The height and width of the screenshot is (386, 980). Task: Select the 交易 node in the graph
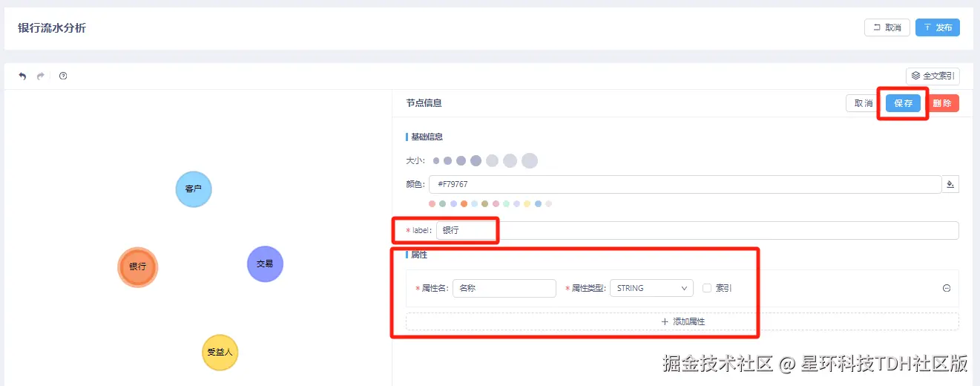(265, 264)
